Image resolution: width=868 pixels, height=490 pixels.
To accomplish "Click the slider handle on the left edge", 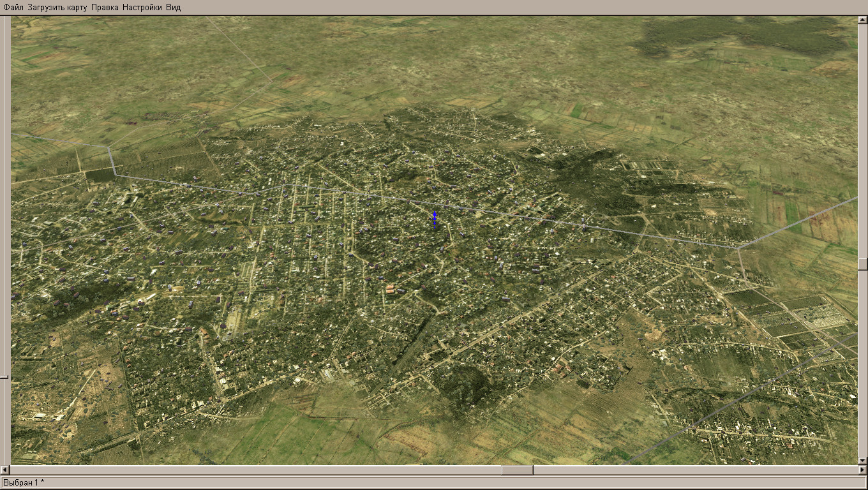I will [4, 377].
